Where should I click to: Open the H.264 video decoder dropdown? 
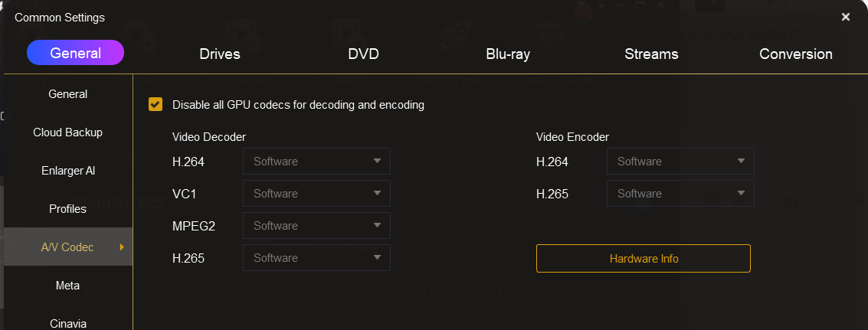(316, 161)
